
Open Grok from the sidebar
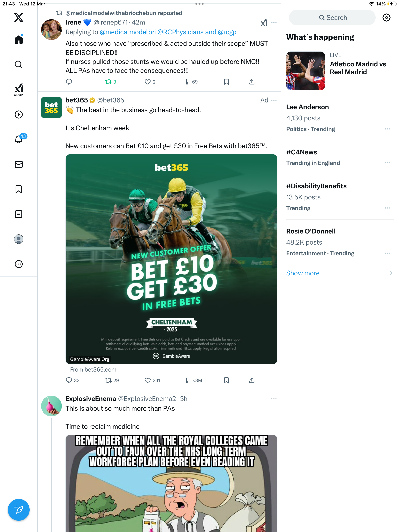19,90
